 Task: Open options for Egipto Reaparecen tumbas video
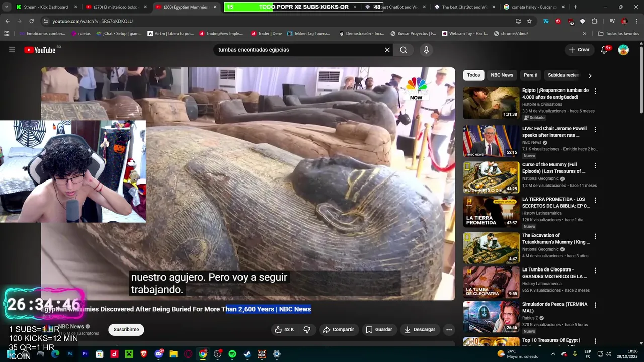coord(595,92)
